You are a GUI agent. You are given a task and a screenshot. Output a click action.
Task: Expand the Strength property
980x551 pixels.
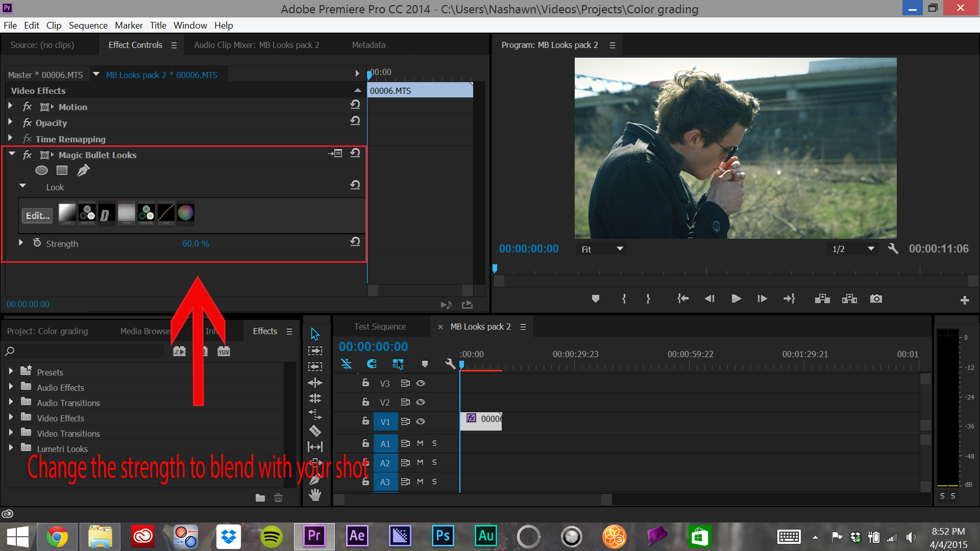[21, 243]
